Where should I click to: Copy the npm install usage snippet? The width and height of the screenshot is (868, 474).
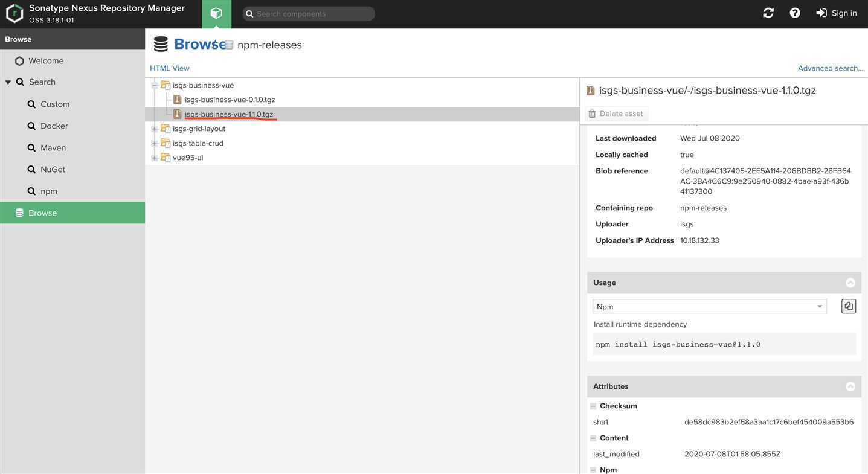pos(849,306)
